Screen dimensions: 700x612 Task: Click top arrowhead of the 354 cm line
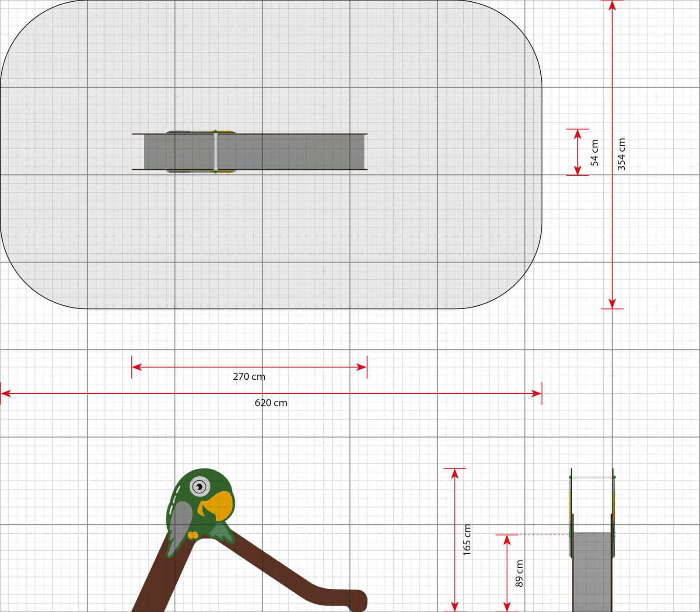point(612,5)
